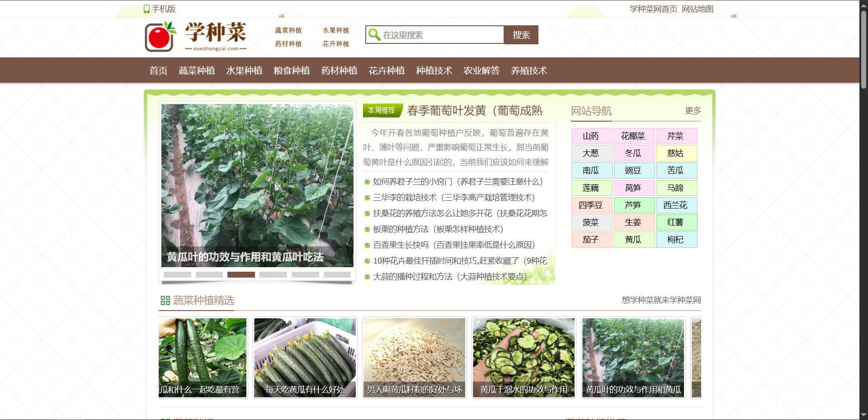
Task: Select the 红薯 tag
Action: (677, 222)
